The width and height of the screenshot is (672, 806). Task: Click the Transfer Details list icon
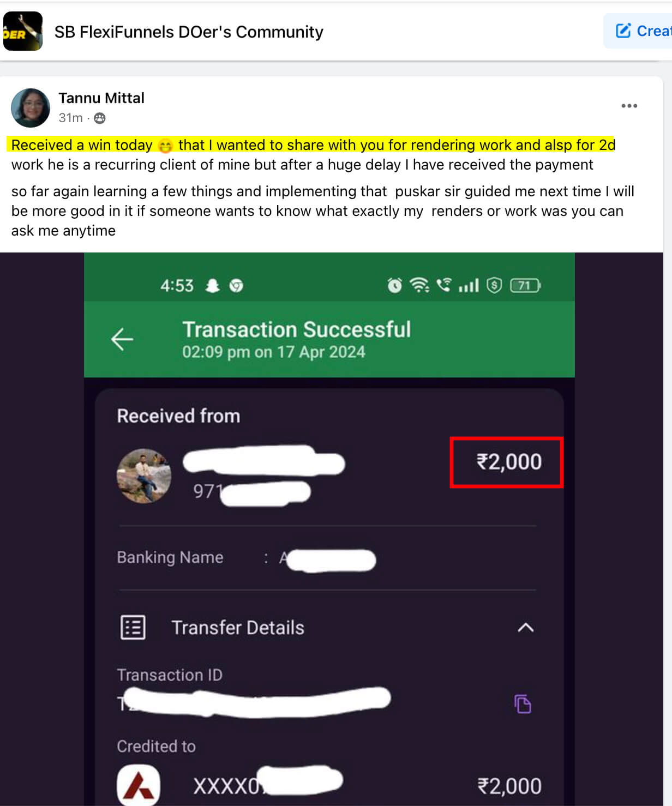coord(133,628)
